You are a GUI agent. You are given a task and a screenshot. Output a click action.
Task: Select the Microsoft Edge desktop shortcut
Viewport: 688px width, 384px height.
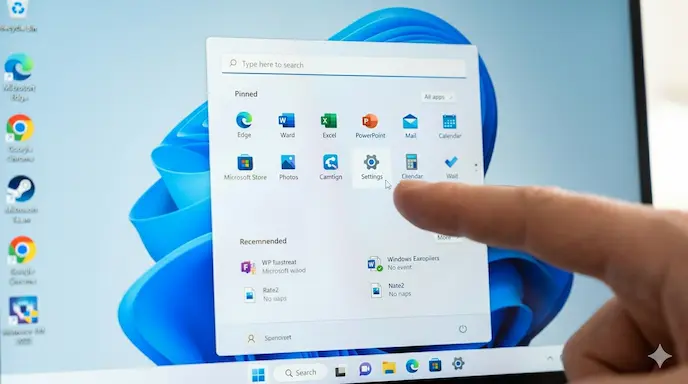(x=19, y=77)
